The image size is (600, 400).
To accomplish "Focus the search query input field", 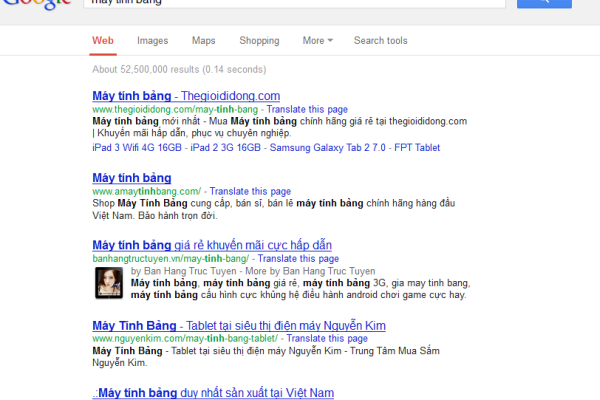I will pos(294,3).
